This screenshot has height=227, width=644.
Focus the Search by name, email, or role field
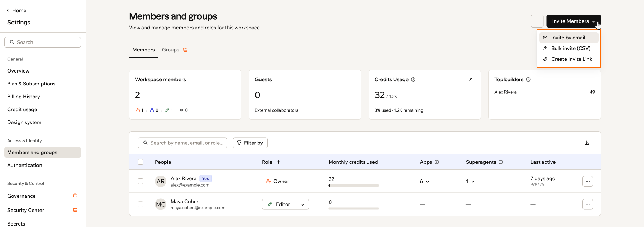pos(182,143)
